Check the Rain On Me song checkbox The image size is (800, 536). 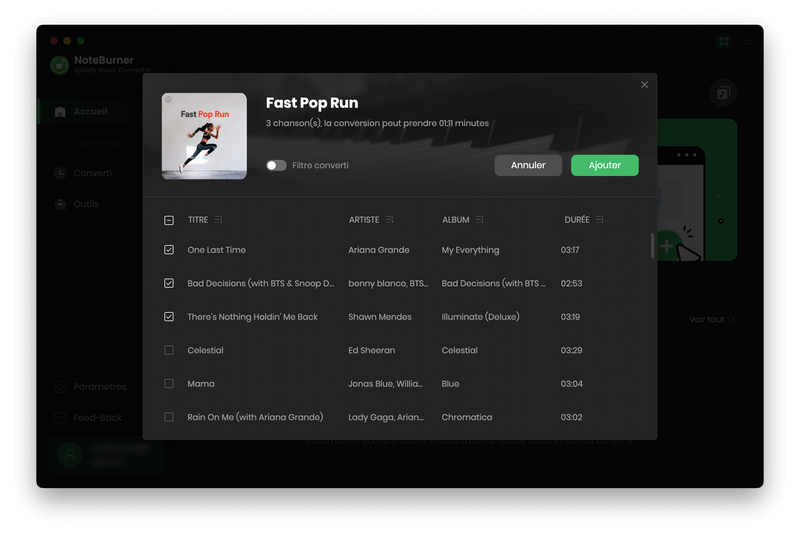(169, 417)
